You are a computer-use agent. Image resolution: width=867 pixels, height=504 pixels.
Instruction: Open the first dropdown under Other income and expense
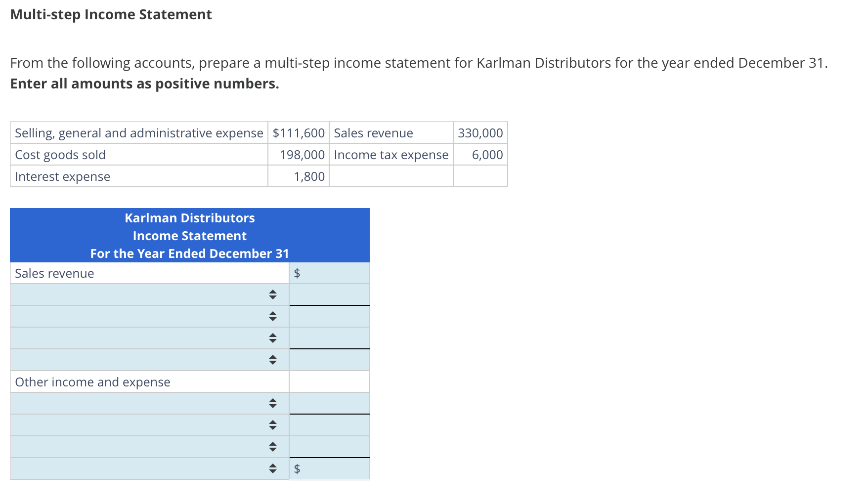click(x=272, y=403)
